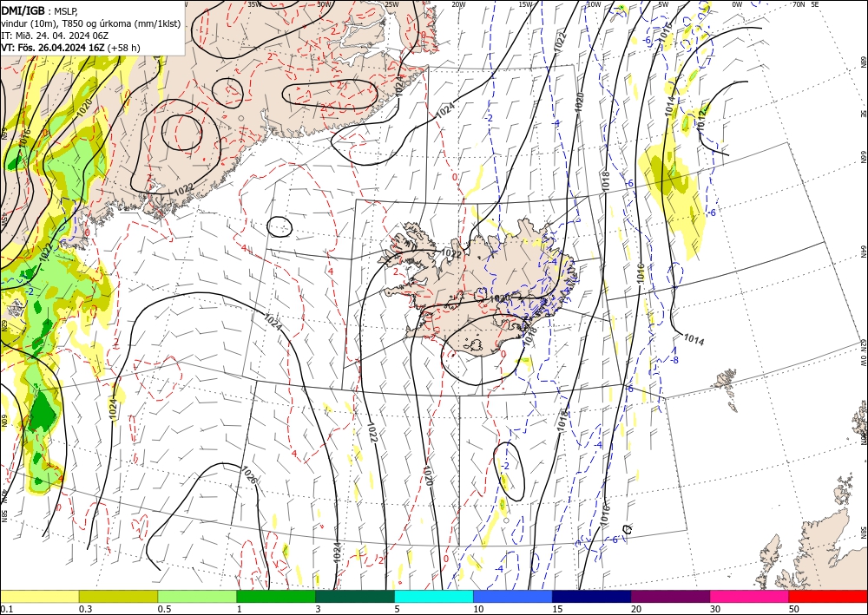Click the '10W' longitude label at top
The width and height of the screenshot is (868, 615).
[594, 4]
